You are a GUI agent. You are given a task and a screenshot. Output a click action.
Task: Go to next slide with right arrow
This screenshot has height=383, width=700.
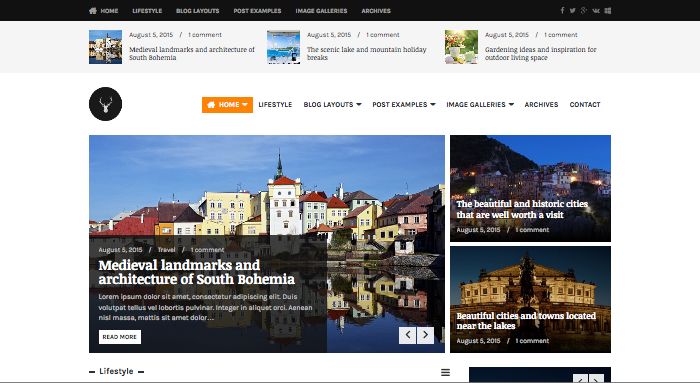point(425,335)
